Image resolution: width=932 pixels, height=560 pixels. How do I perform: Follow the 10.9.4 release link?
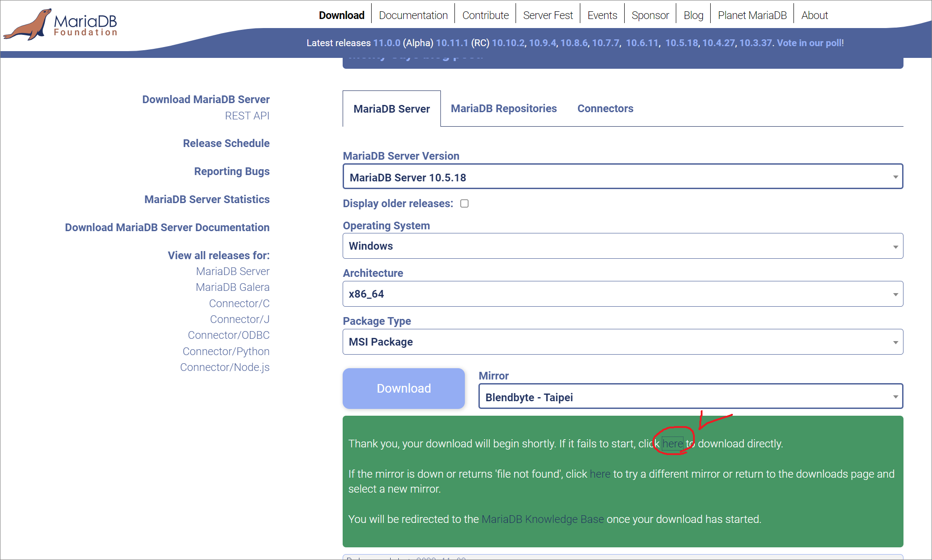542,43
